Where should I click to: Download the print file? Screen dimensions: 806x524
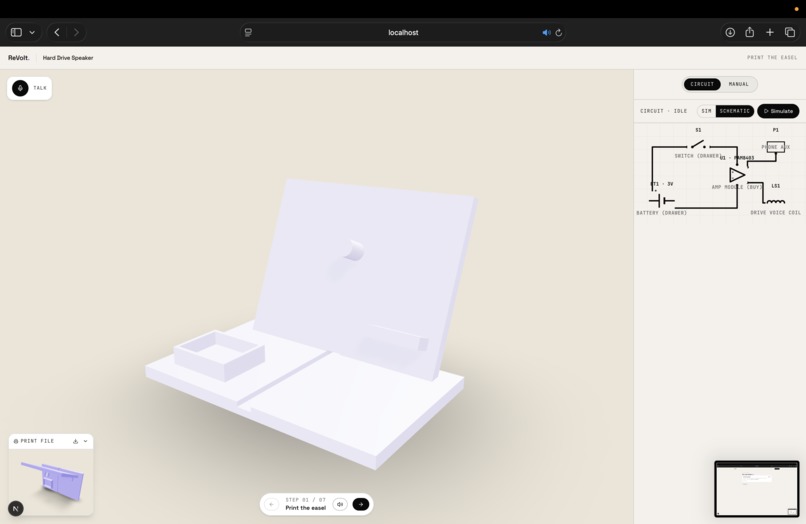(x=76, y=441)
